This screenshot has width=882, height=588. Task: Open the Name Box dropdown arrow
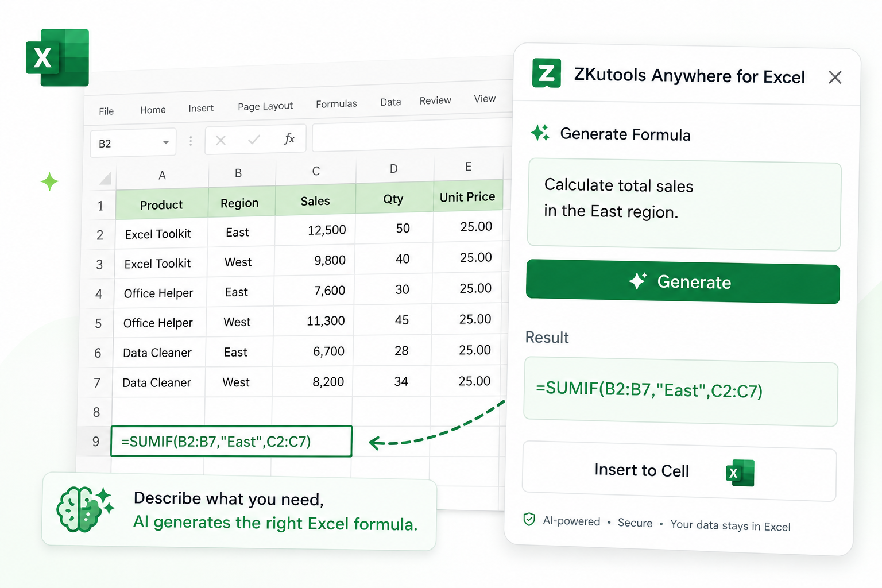(x=166, y=142)
